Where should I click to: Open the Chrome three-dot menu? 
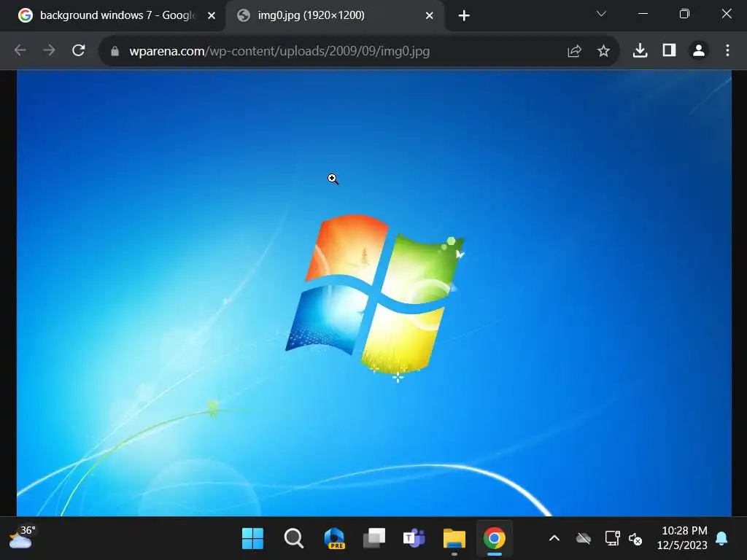[x=727, y=50]
